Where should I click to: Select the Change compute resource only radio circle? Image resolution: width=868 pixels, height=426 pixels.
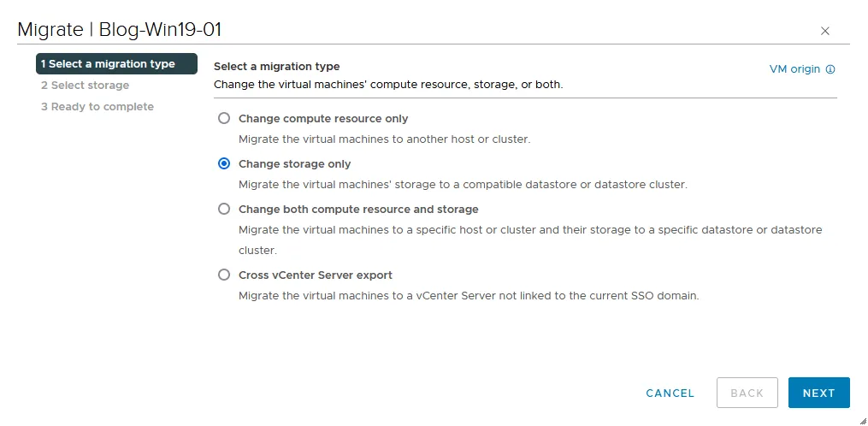[224, 118]
